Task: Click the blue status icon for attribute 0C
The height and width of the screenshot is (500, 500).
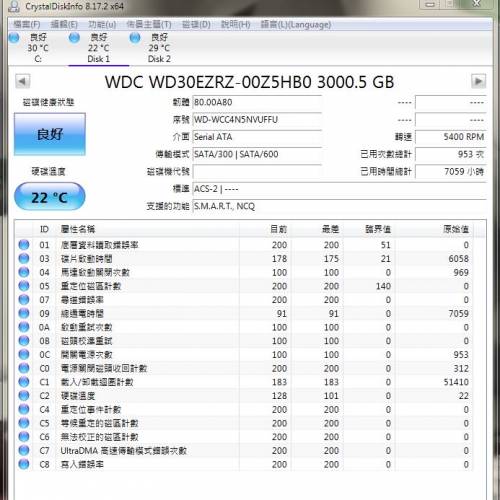Action: point(24,354)
